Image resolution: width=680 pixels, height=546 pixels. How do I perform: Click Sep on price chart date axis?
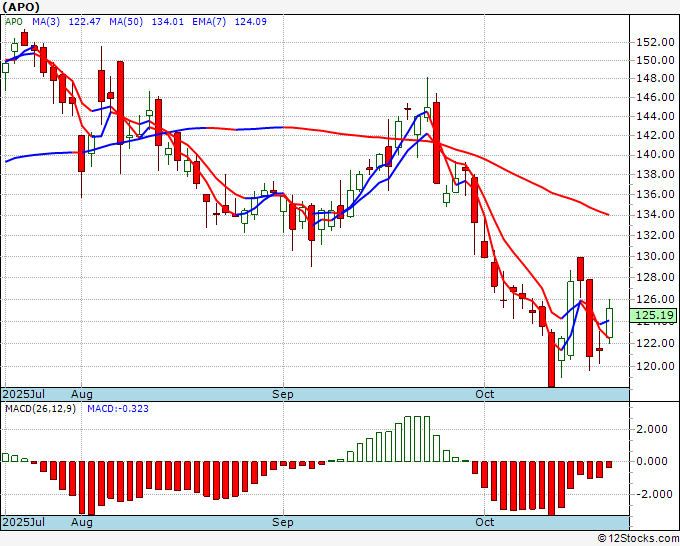[x=283, y=394]
